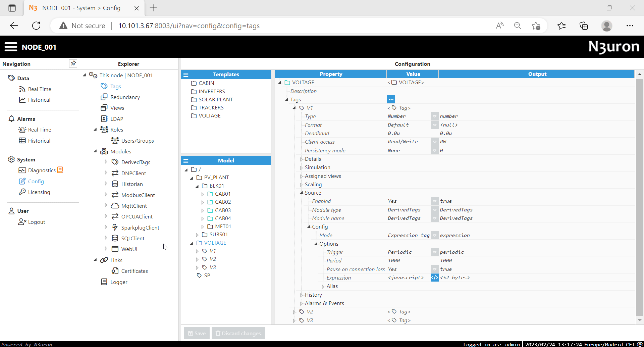Open the JavaScript expression editor icon

tap(434, 278)
